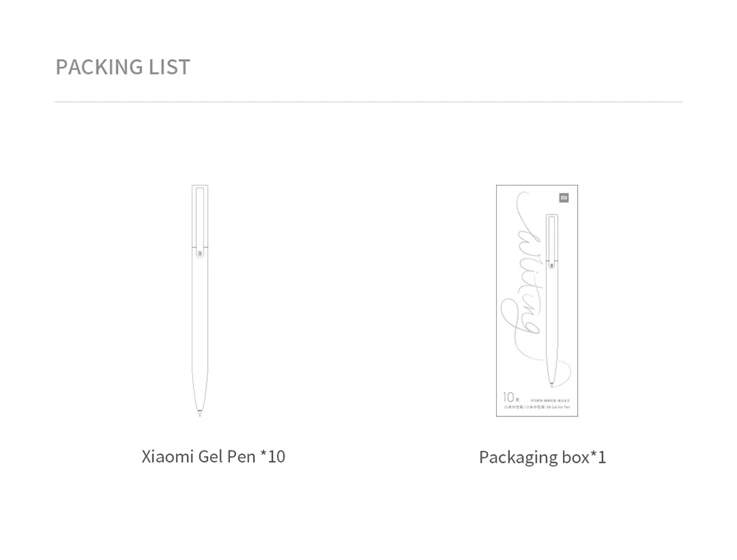Click the "10" count printed on box
This screenshot has width=737, height=560.
point(509,397)
